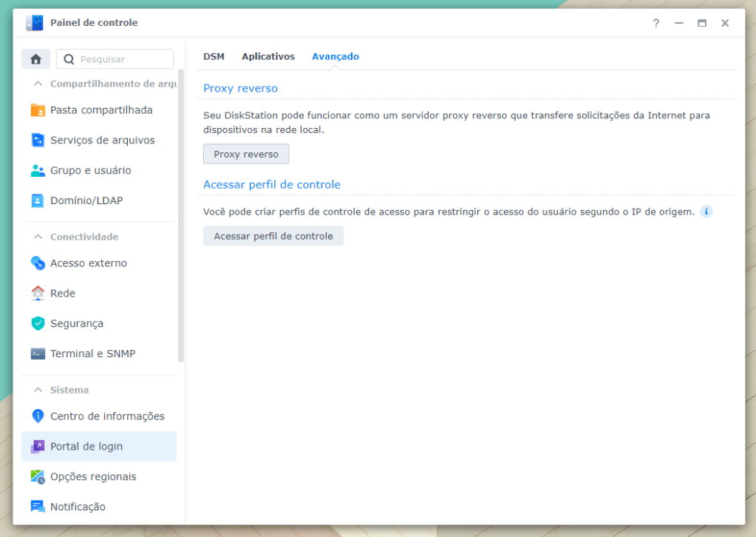Click the info icon beside access description
This screenshot has width=756, height=537.
click(706, 212)
